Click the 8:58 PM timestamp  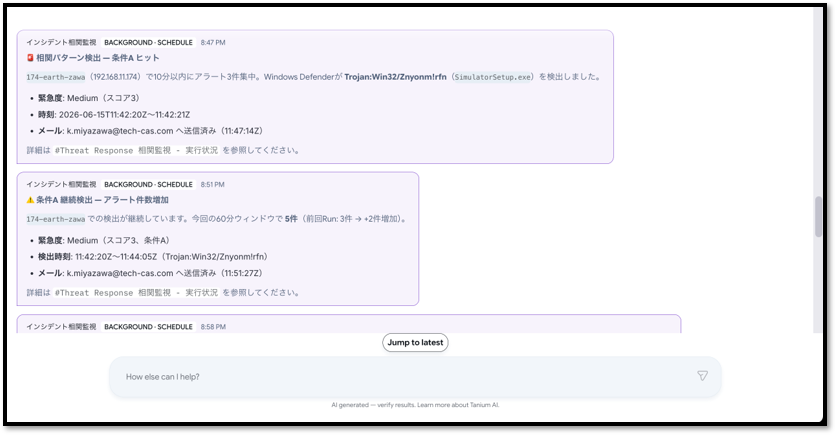(x=213, y=327)
